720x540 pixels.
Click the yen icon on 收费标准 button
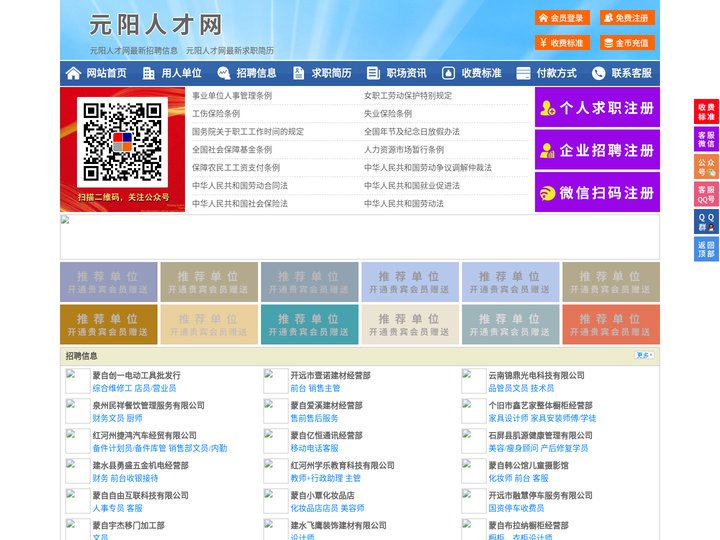(x=543, y=43)
